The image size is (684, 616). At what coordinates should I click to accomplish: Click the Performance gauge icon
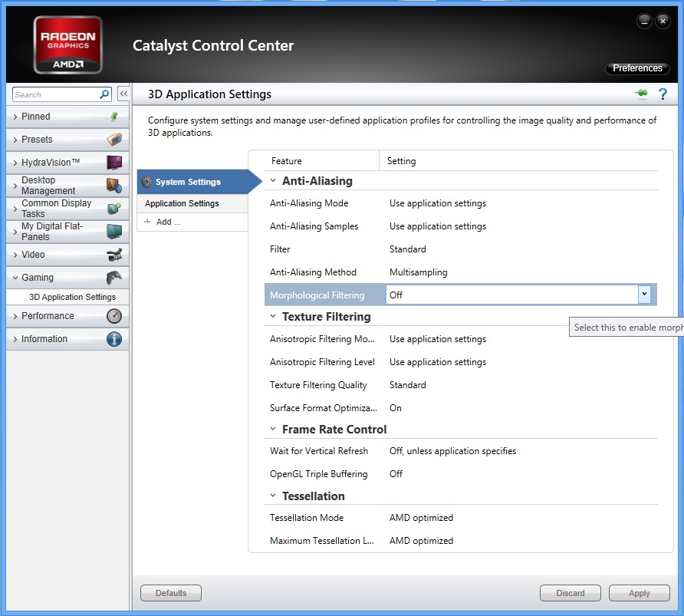(114, 316)
